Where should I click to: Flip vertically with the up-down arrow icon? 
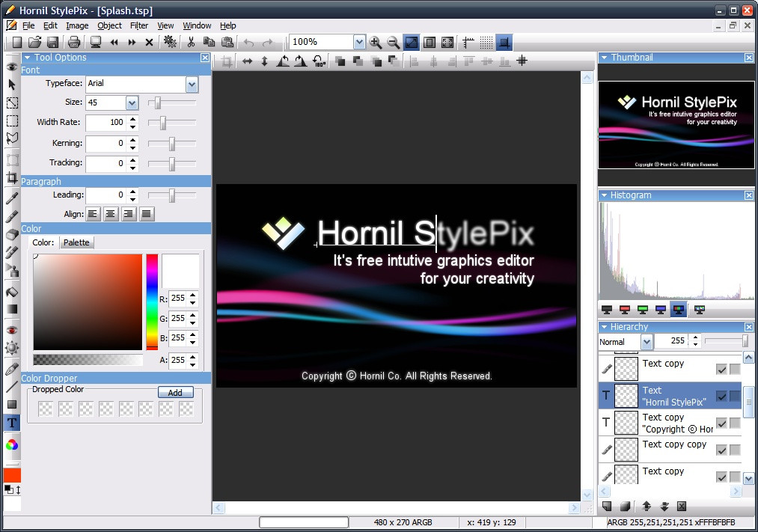pyautogui.click(x=264, y=61)
